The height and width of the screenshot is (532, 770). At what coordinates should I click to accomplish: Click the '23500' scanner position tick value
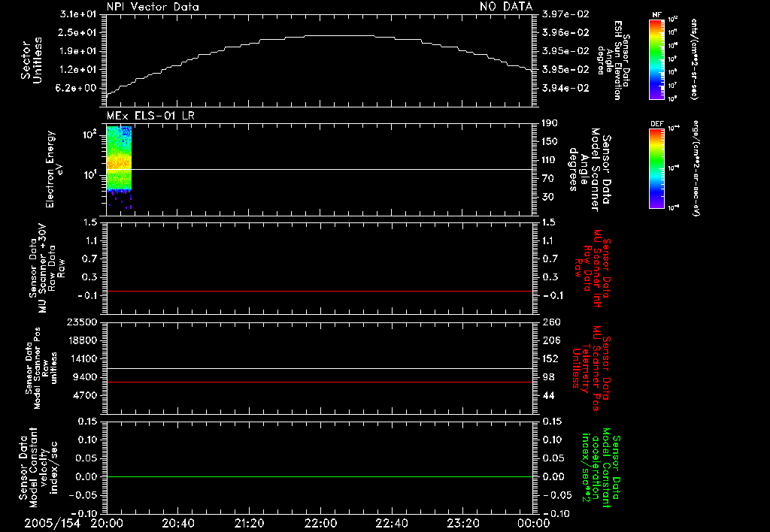point(82,322)
